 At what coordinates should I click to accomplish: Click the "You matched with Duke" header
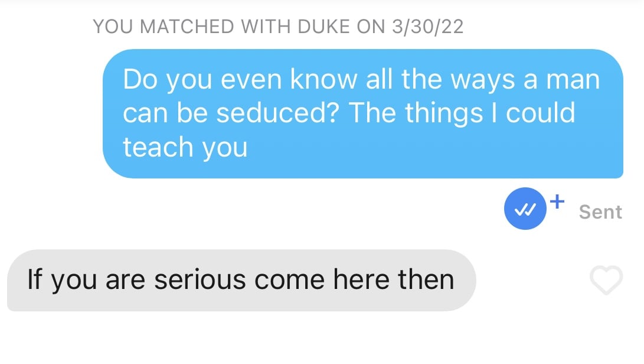point(278,27)
